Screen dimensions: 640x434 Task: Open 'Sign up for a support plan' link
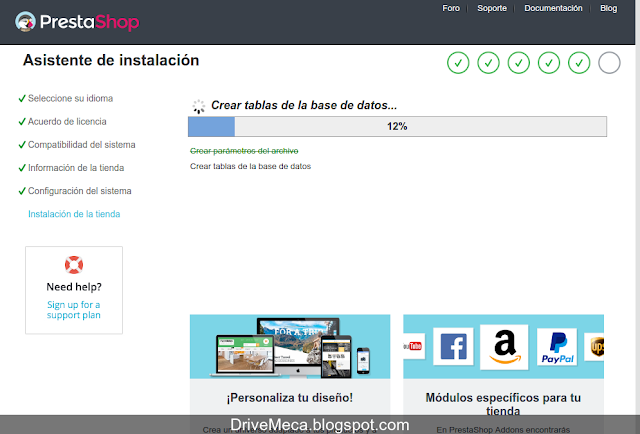pos(73,310)
